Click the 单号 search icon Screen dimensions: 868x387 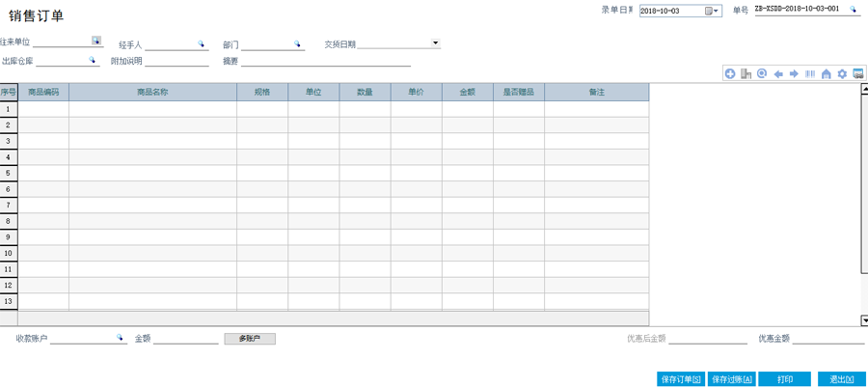click(854, 10)
